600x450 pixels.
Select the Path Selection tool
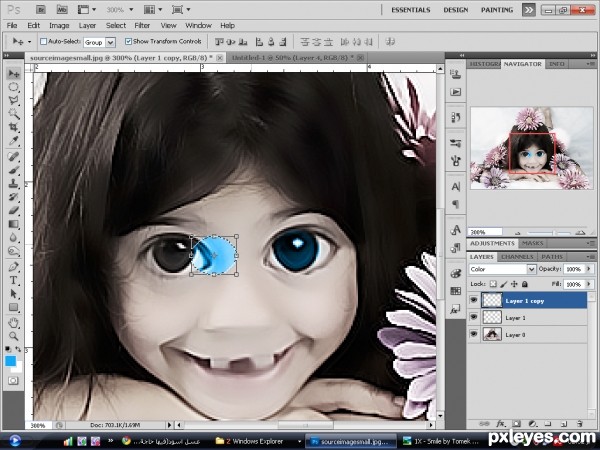pyautogui.click(x=13, y=293)
